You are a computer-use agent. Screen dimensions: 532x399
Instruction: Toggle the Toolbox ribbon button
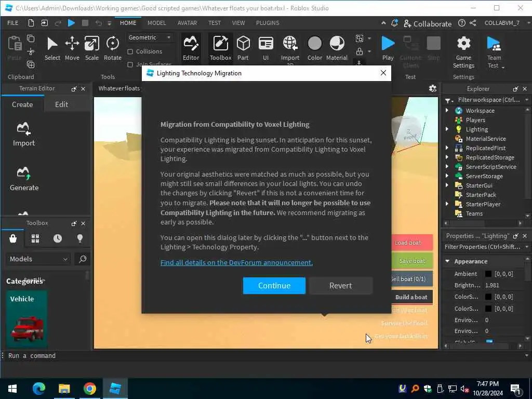point(220,49)
